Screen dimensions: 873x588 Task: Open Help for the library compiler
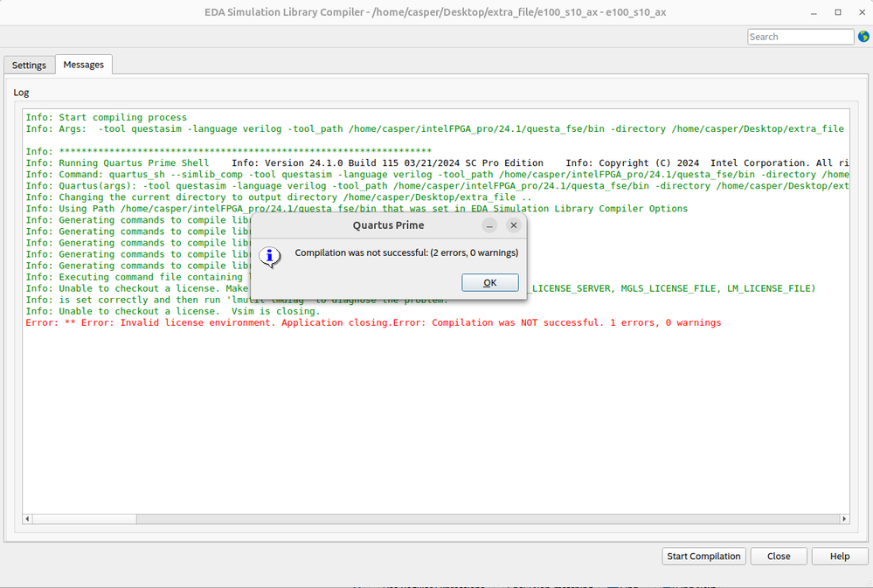(x=840, y=556)
